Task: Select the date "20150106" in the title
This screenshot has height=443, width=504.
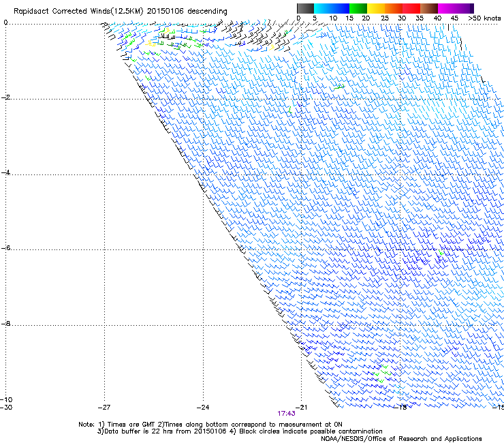Action: 166,12
